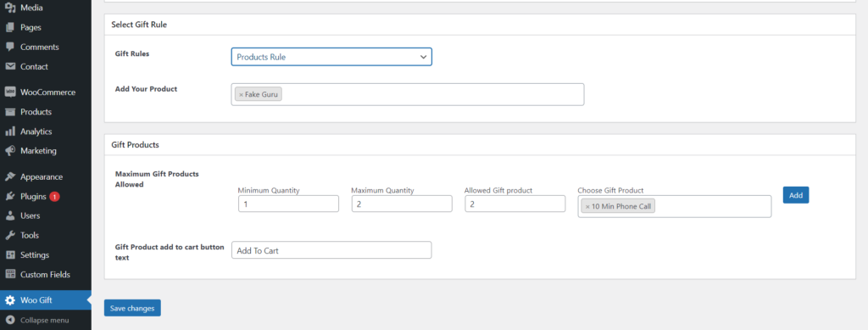
Task: Click the Marketing megaphone icon
Action: [10, 151]
